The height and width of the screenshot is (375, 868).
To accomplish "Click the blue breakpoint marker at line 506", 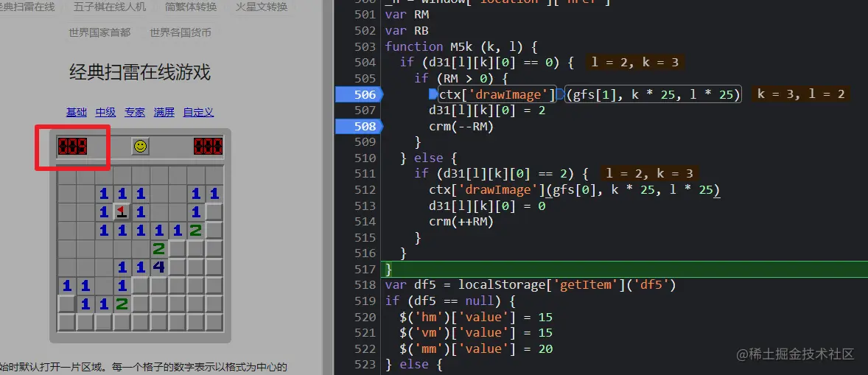I will pos(359,94).
